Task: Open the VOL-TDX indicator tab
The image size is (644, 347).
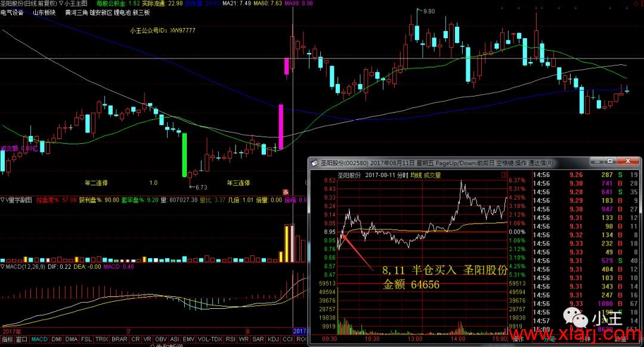Action: click(x=210, y=340)
